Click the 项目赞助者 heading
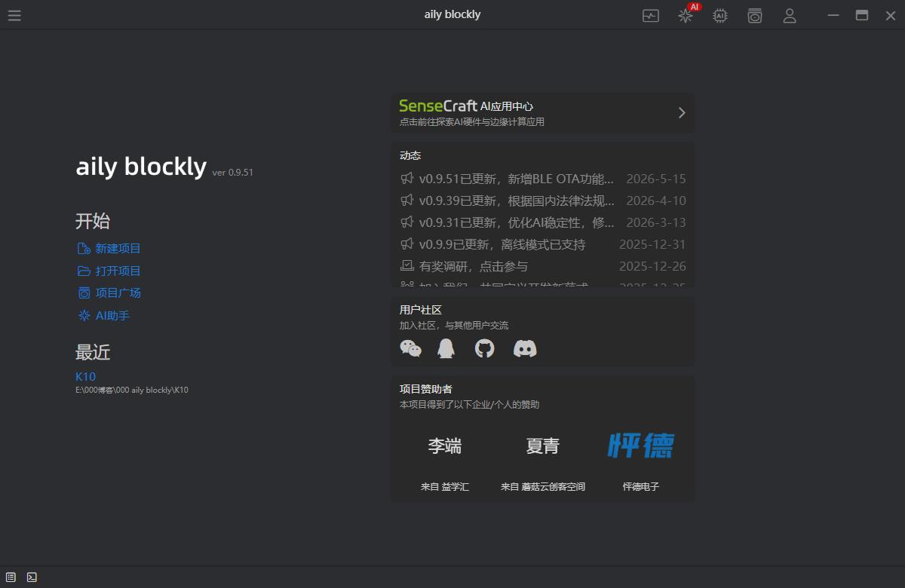The width and height of the screenshot is (905, 588). pyautogui.click(x=426, y=389)
